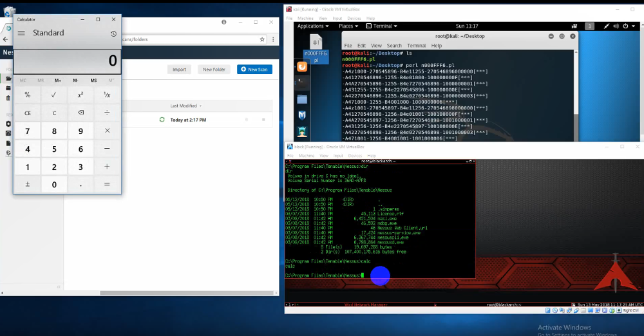Expand the Applications menu in Kali top bar
Image resolution: width=644 pixels, height=336 pixels.
[x=313, y=26]
